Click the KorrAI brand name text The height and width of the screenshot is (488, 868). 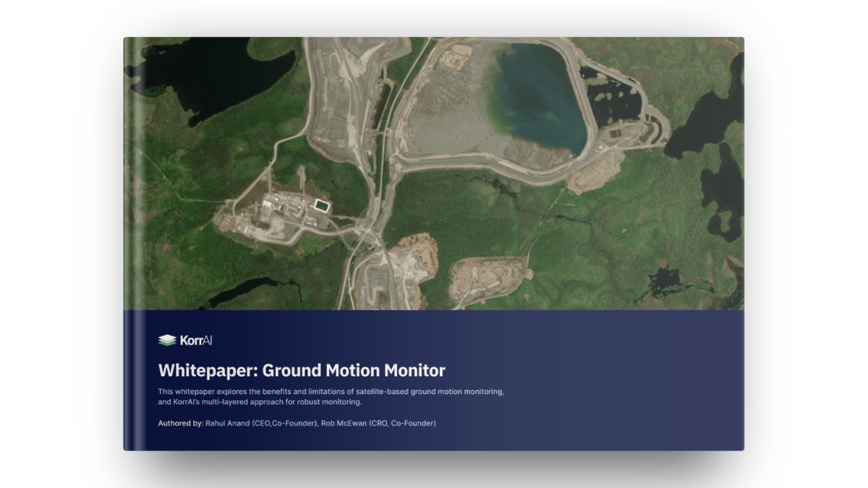pos(196,341)
